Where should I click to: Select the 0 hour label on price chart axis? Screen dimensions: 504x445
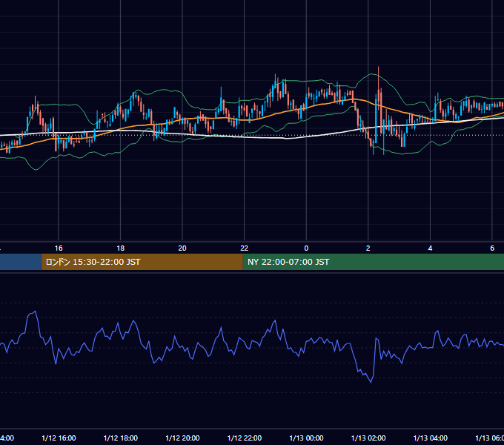306,248
